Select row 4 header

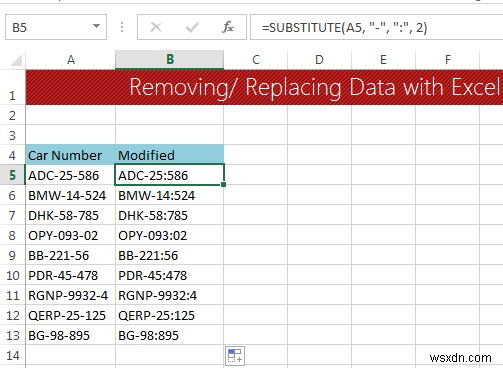(13, 155)
